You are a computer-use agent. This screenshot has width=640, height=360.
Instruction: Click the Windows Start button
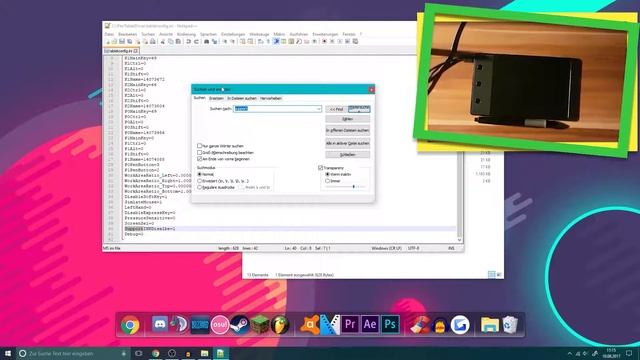tap(8, 353)
